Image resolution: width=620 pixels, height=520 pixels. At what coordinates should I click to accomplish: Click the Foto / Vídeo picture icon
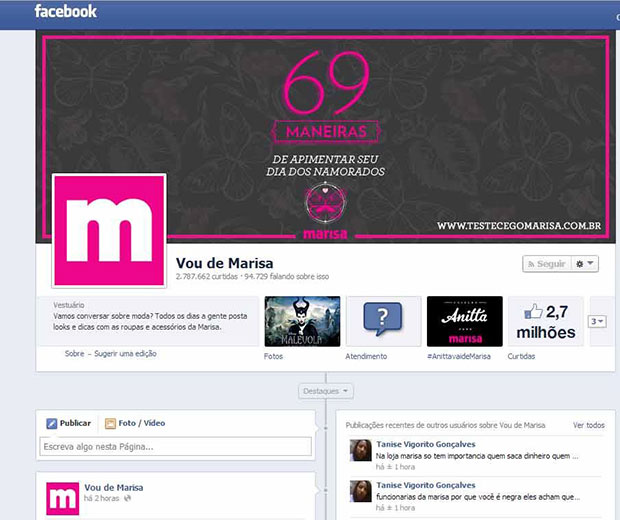pyautogui.click(x=110, y=424)
